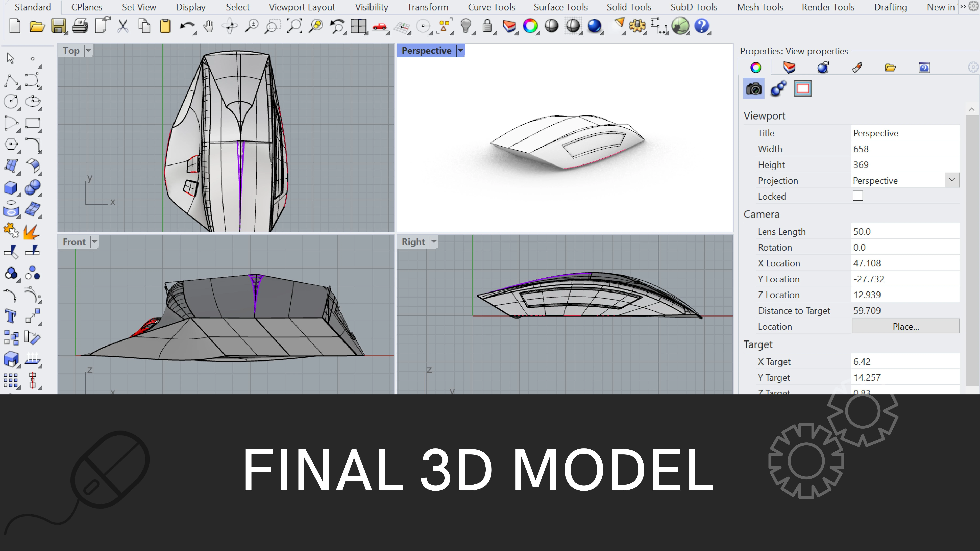This screenshot has height=551, width=980.
Task: Click the Four Viewports layout icon
Action: [x=358, y=26]
